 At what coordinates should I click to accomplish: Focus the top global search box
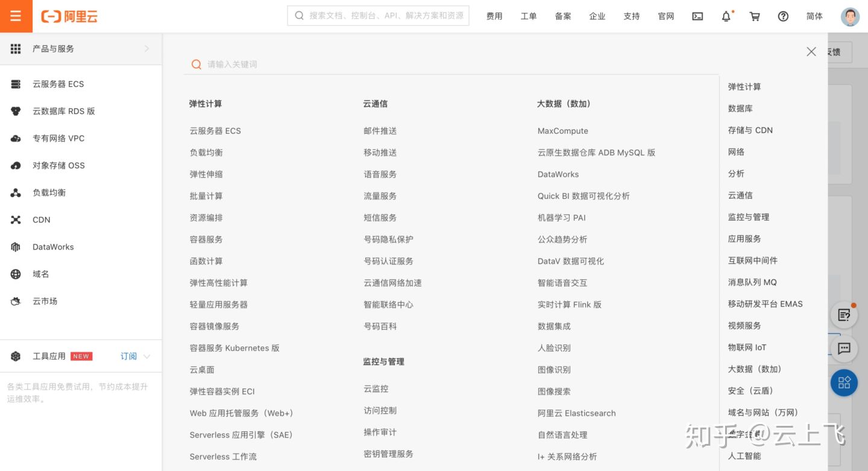378,16
